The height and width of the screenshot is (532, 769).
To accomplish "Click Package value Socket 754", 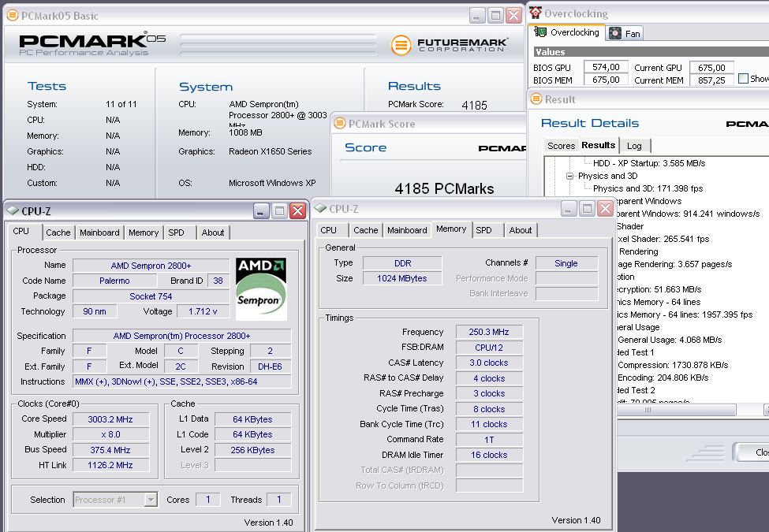I will tap(151, 296).
